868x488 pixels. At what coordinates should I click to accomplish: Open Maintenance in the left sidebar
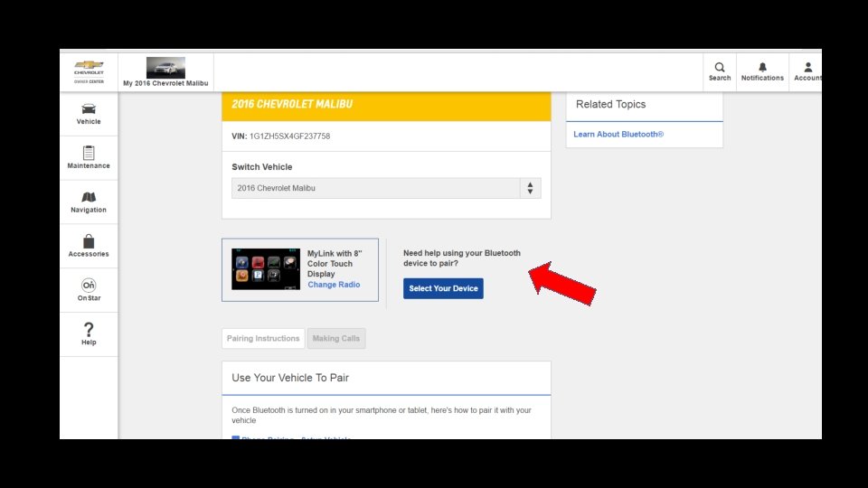pos(89,157)
